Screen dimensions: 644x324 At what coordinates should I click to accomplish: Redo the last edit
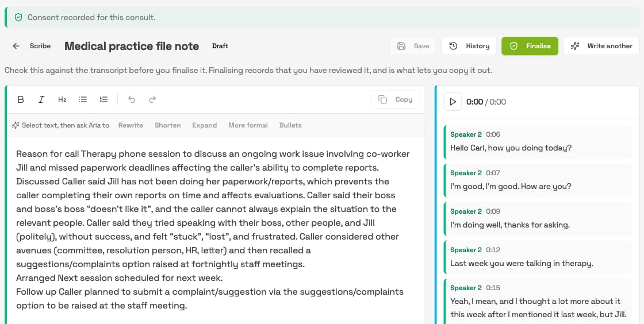(x=152, y=99)
